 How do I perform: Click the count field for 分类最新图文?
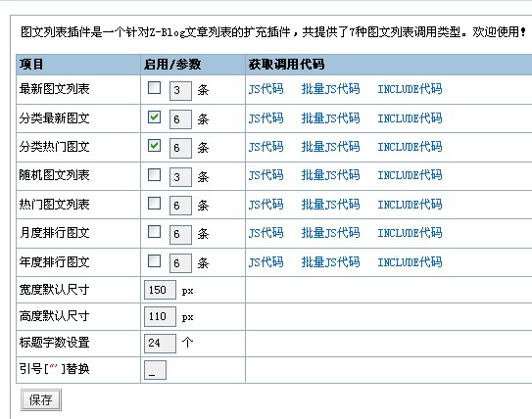(x=180, y=119)
